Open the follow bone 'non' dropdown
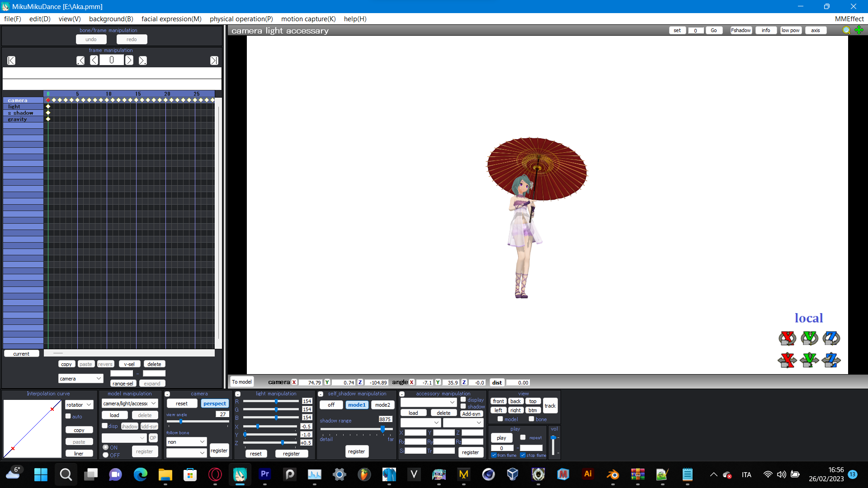 (x=186, y=442)
